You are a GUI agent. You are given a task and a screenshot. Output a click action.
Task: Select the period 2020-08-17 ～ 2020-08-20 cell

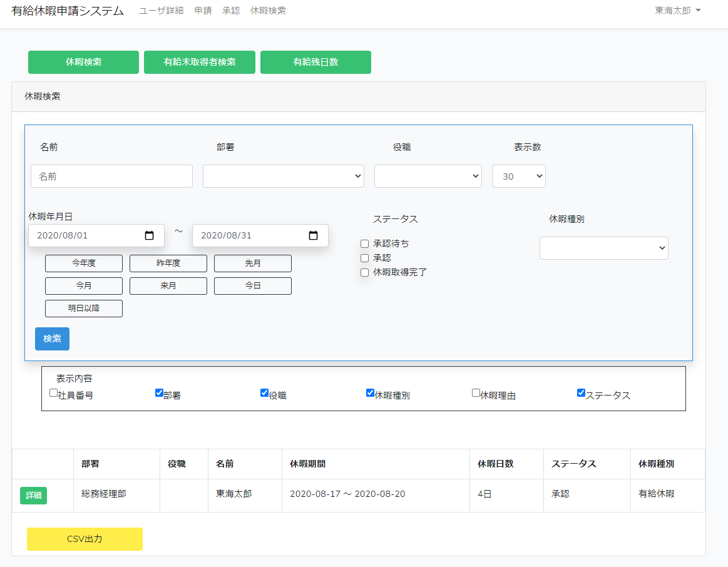376,494
